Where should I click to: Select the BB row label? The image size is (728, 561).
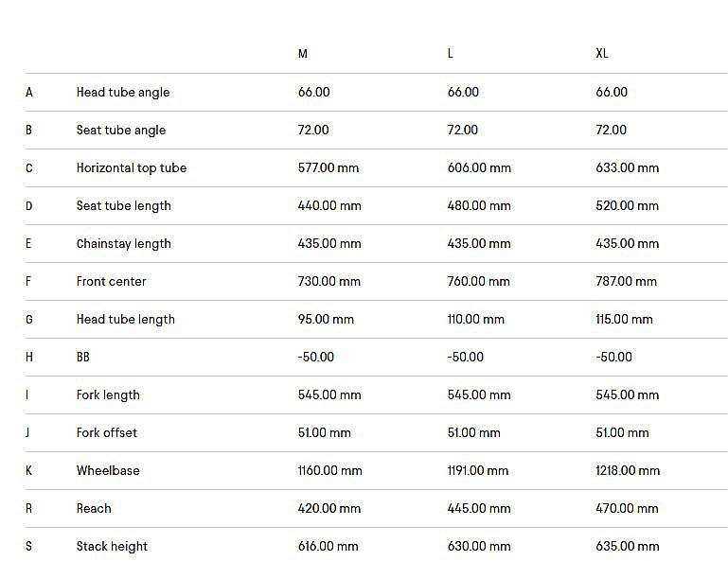83,357
